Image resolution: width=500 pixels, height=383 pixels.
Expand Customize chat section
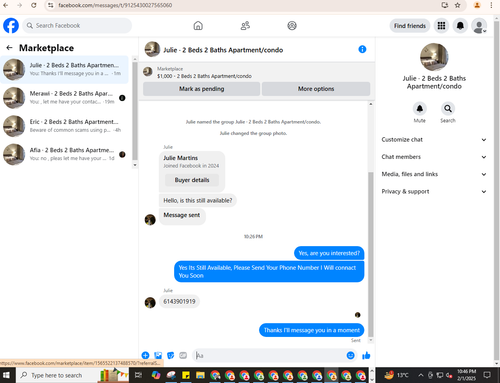(x=434, y=140)
